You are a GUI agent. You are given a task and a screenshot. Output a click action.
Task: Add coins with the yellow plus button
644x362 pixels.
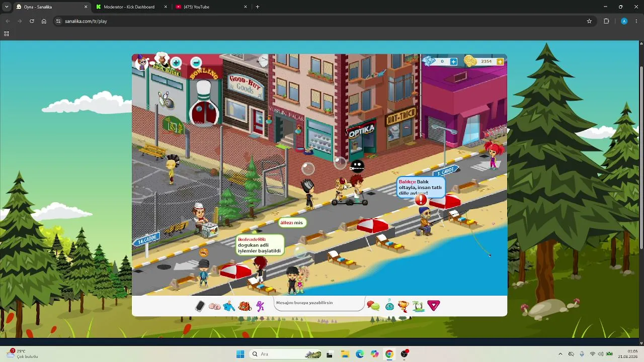coord(500,61)
